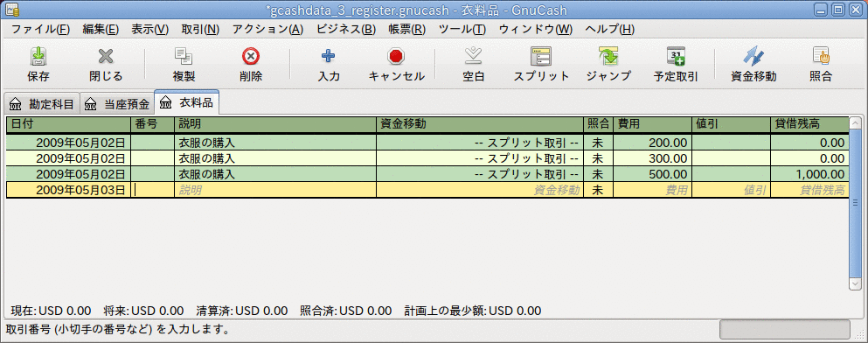The image size is (868, 343).
Task: Click the register scrollbar up arrow
Action: [855, 122]
